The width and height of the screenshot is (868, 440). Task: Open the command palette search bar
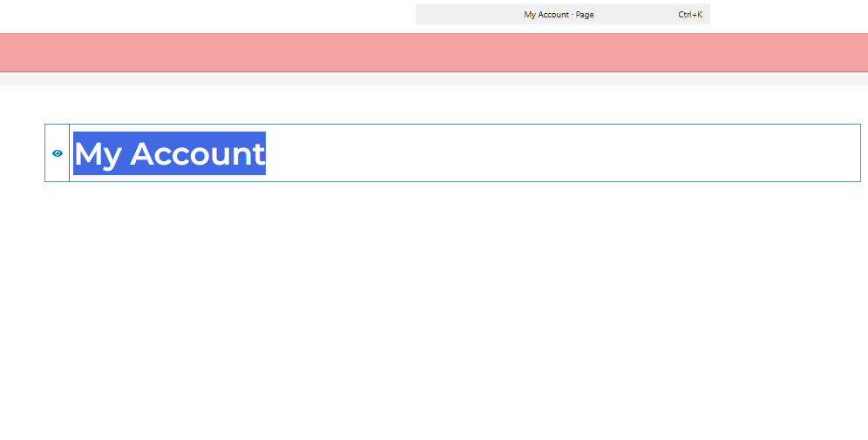point(562,14)
